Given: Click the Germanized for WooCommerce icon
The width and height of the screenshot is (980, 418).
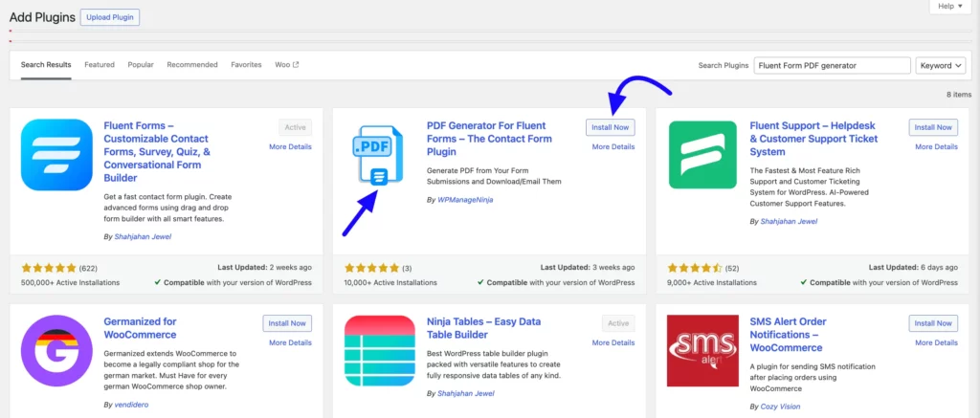Looking at the screenshot, I should [56, 350].
